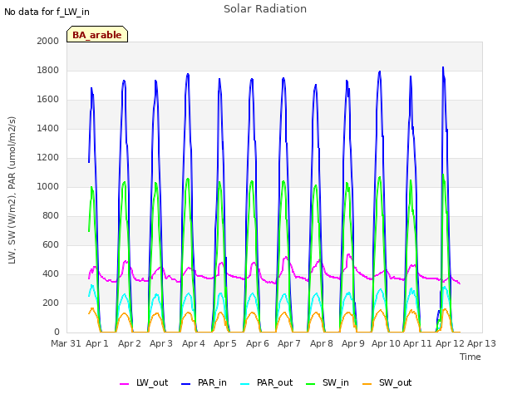Click the 2000 y-axis tick label
Screen dimensions: 532x399
[48, 41]
